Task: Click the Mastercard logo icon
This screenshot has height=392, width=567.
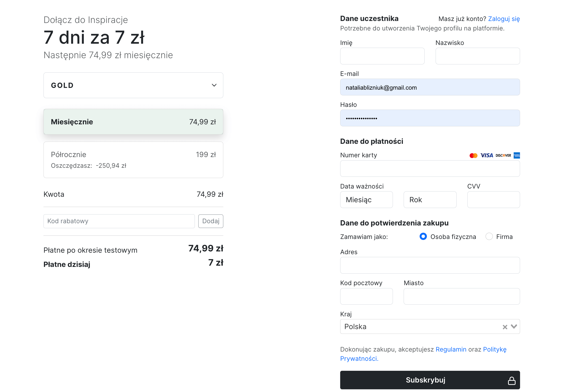Action: 473,156
